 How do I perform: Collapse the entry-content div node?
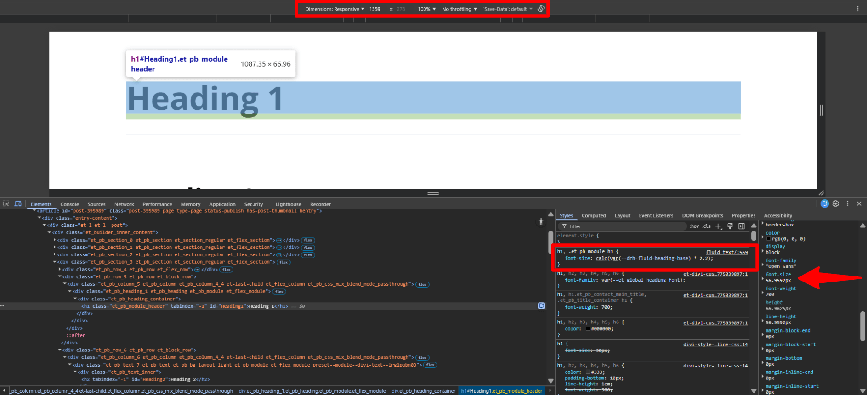tap(40, 218)
